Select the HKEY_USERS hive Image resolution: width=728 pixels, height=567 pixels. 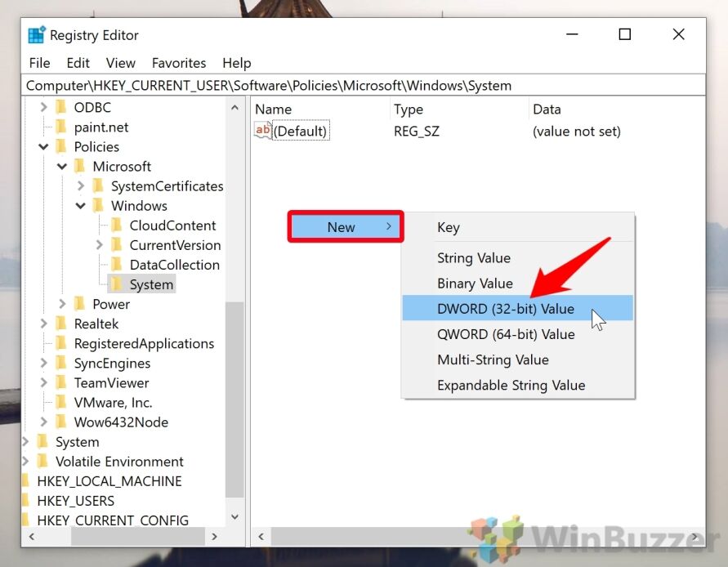[76, 501]
